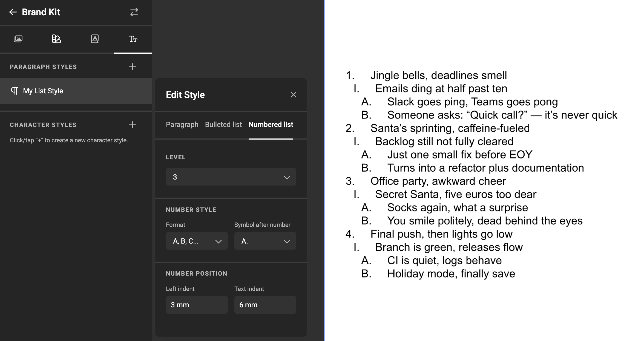
Task: Open the Level dropdown
Action: [231, 177]
